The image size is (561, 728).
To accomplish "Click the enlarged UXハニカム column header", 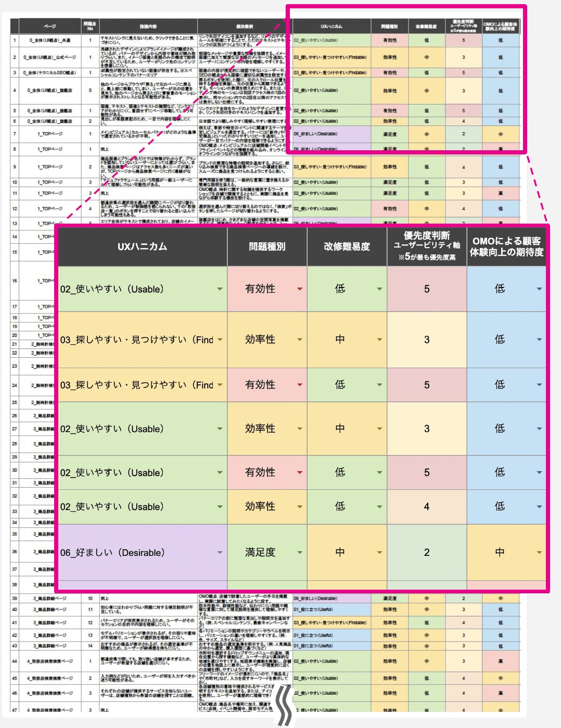I will click(x=142, y=246).
